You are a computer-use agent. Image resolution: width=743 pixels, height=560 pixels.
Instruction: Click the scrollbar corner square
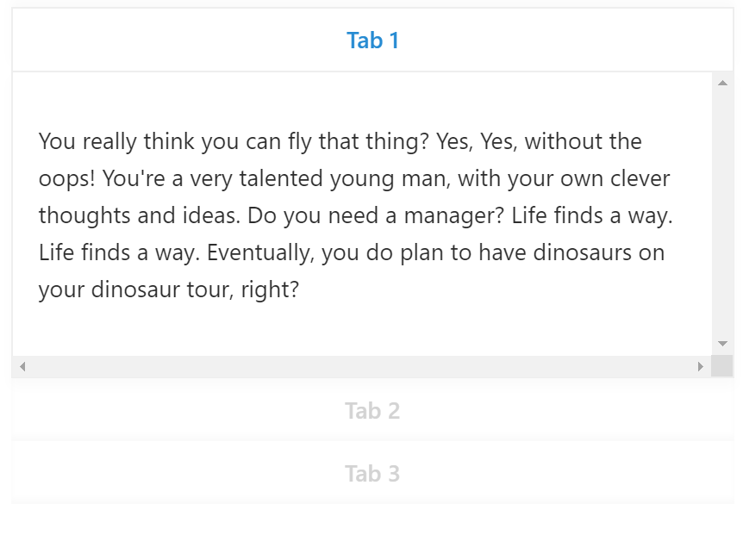[722, 367]
